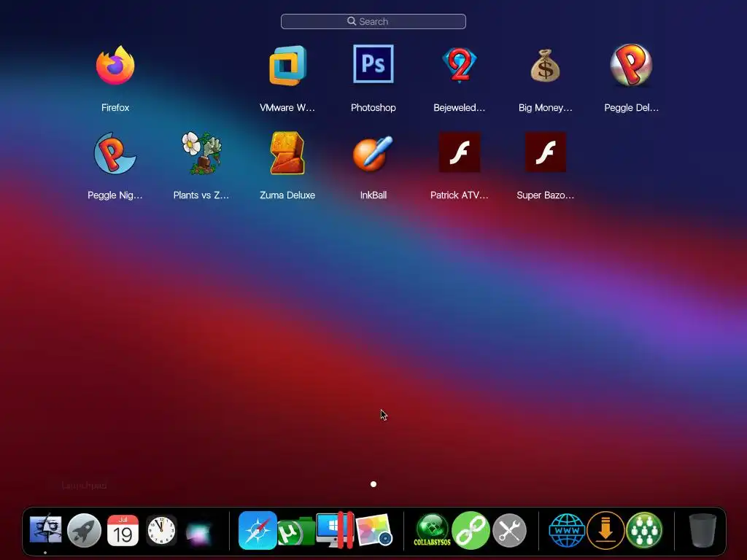Image resolution: width=747 pixels, height=560 pixels.
Task: Click the "Photoshop" label text
Action: [373, 108]
